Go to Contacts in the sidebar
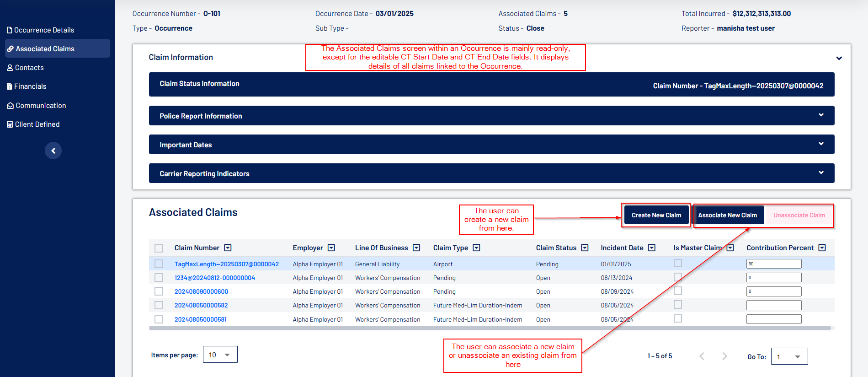This screenshot has height=377, width=868. point(29,68)
